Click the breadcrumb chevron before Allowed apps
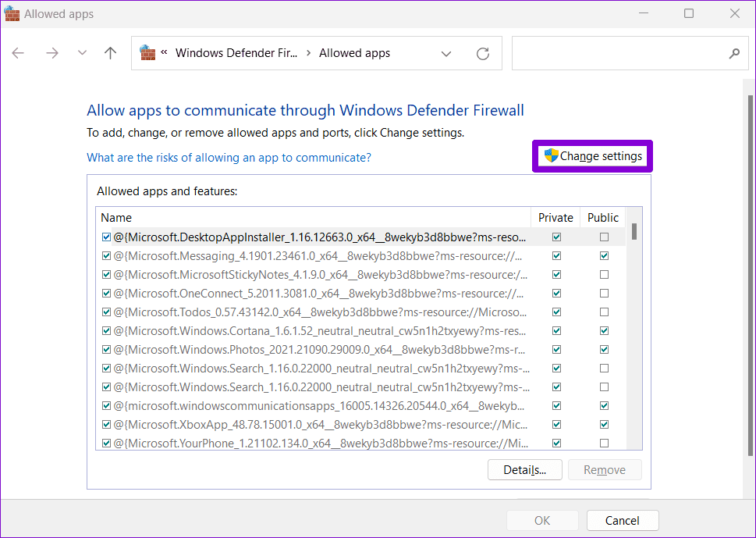Image resolution: width=756 pixels, height=538 pixels. (309, 53)
